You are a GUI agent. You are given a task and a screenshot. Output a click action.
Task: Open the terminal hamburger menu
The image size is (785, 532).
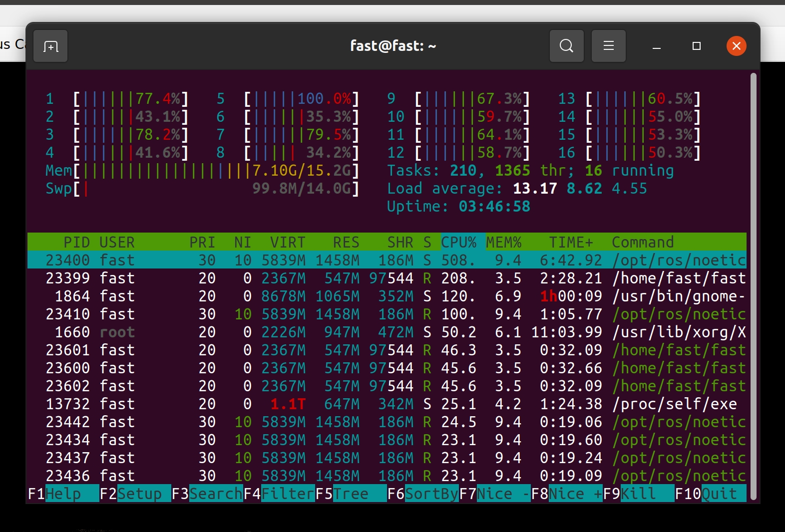609,46
